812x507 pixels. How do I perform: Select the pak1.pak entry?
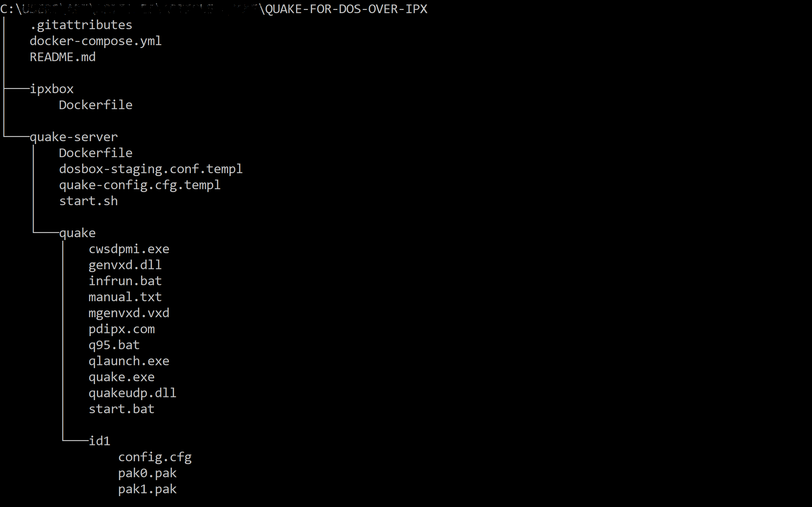tap(147, 490)
